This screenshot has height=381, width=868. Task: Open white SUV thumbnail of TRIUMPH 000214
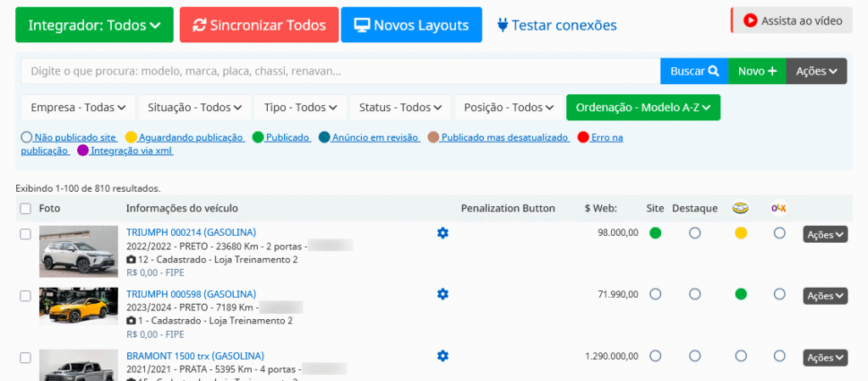coord(79,251)
